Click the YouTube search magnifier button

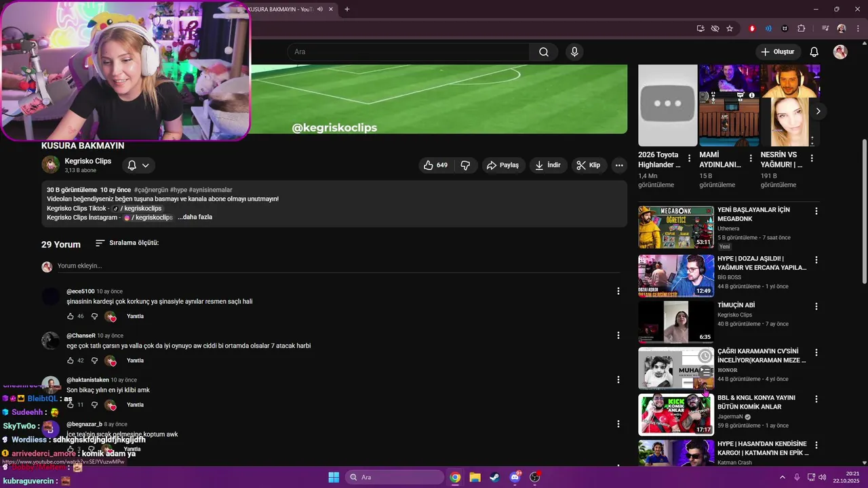click(x=544, y=52)
